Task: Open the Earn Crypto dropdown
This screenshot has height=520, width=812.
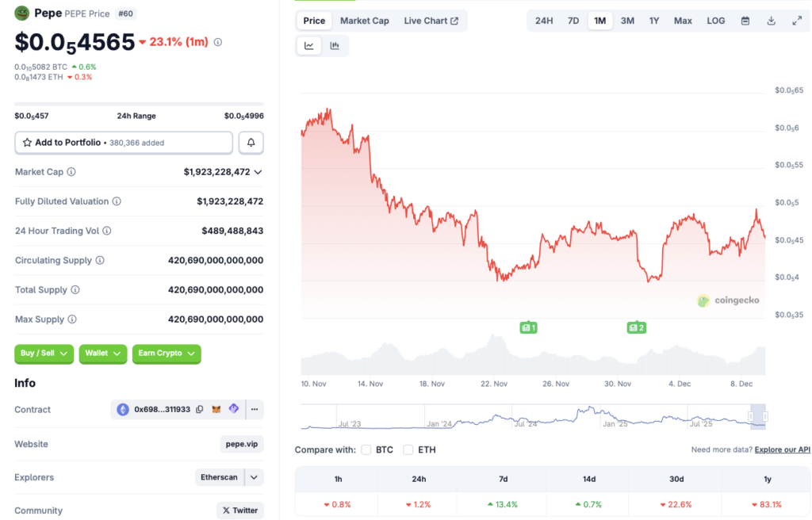Action: point(167,354)
